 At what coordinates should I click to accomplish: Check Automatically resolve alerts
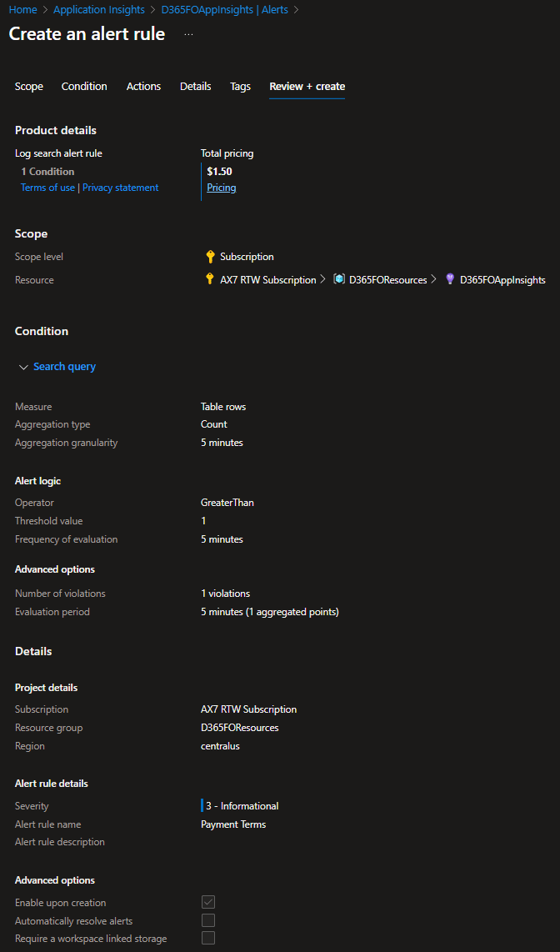(208, 921)
